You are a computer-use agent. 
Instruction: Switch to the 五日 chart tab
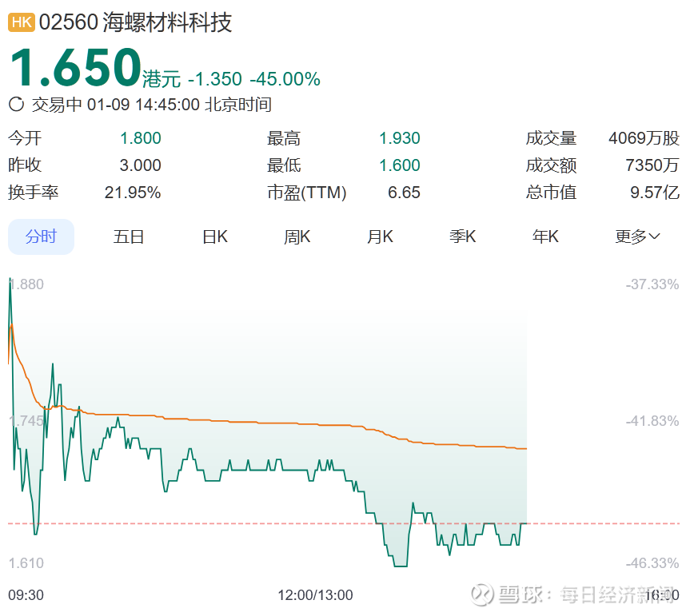(129, 236)
